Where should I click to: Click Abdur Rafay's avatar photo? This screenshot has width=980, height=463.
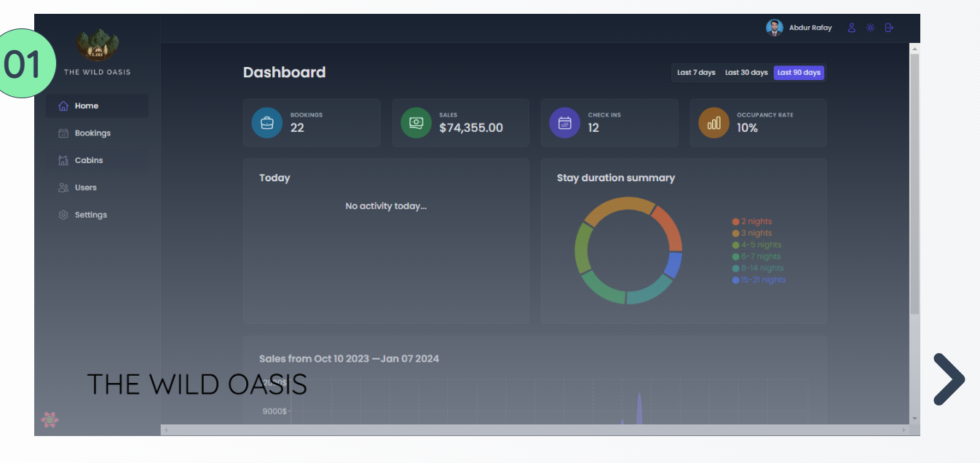(774, 28)
